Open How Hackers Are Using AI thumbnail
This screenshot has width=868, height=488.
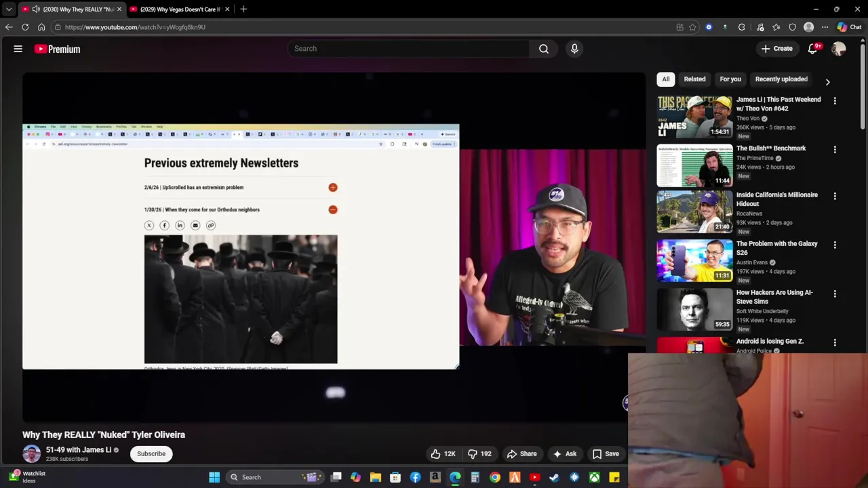point(694,310)
